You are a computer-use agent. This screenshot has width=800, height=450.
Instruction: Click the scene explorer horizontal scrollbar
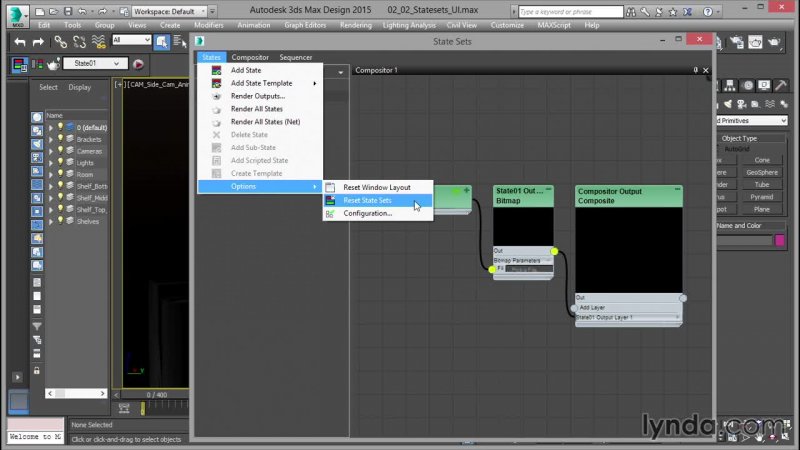point(76,393)
